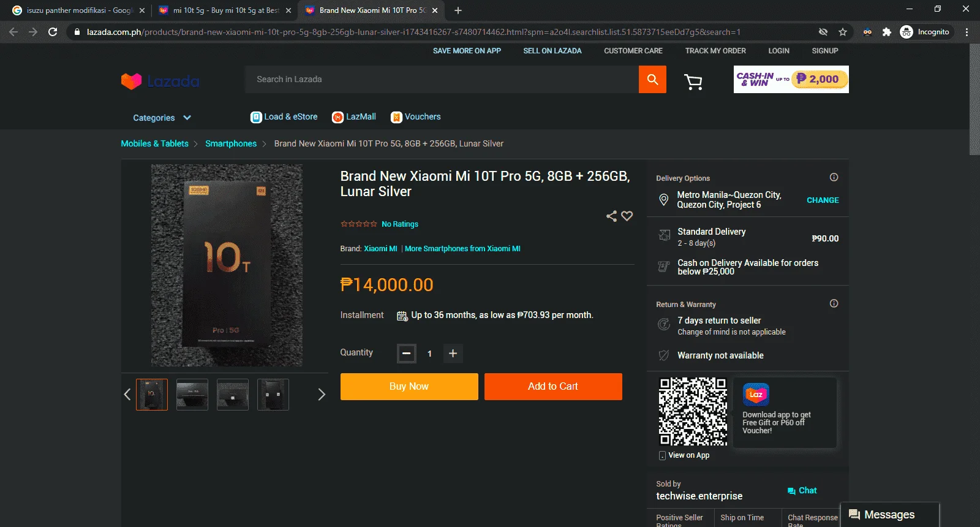Open the Messages panel
Viewport: 980px width, 527px height.
click(890, 515)
